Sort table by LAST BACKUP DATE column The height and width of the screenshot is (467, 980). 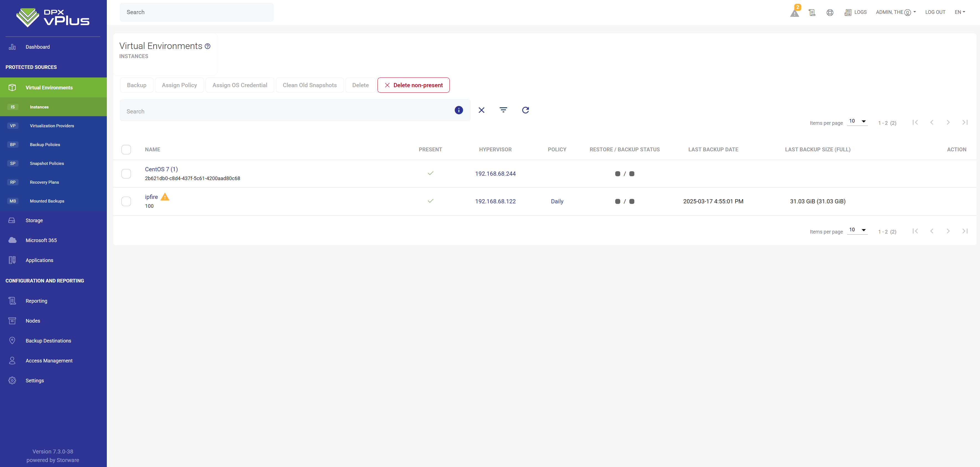coord(713,149)
